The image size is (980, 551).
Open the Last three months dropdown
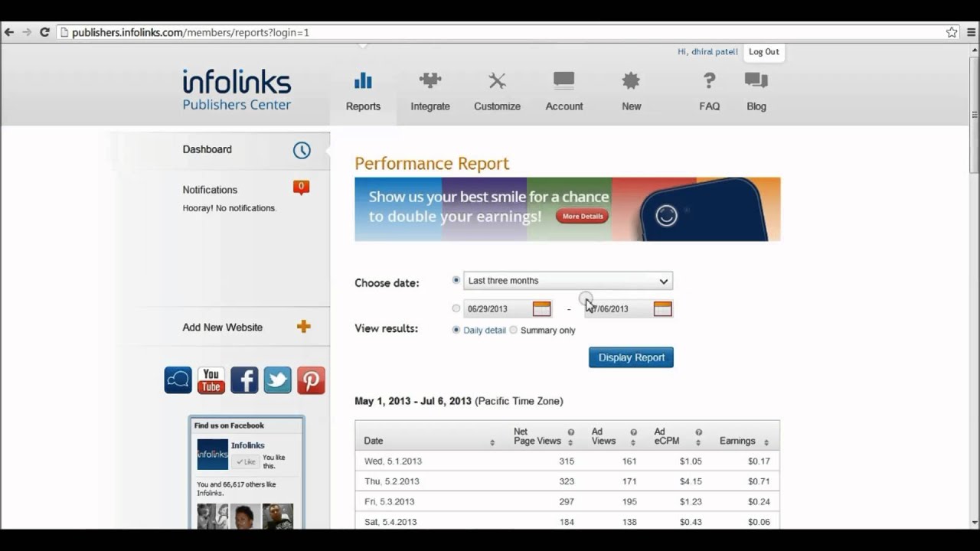pos(568,281)
